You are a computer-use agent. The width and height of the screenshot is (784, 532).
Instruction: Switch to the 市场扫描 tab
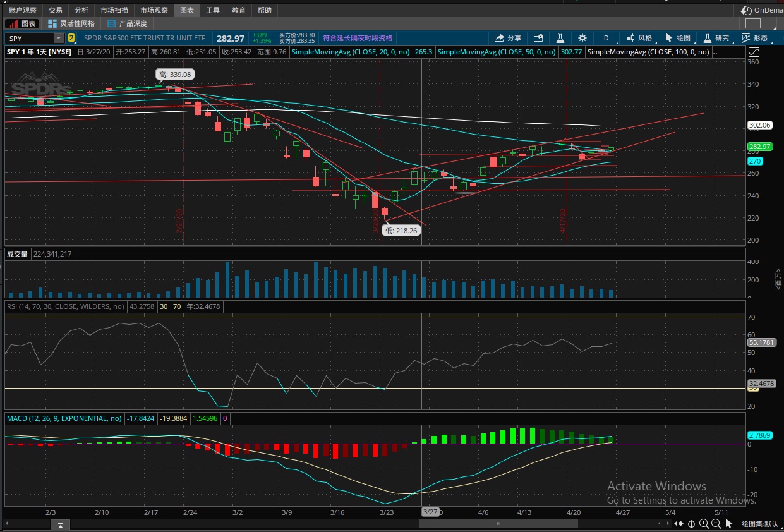coord(114,10)
